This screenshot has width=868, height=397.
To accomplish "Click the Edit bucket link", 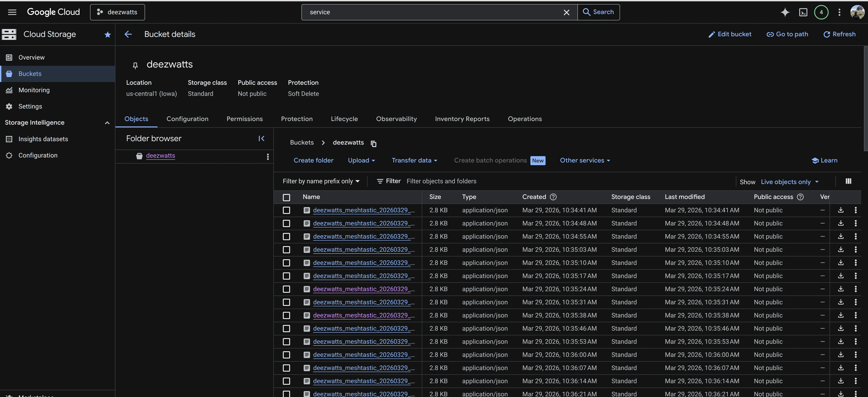I will [730, 34].
